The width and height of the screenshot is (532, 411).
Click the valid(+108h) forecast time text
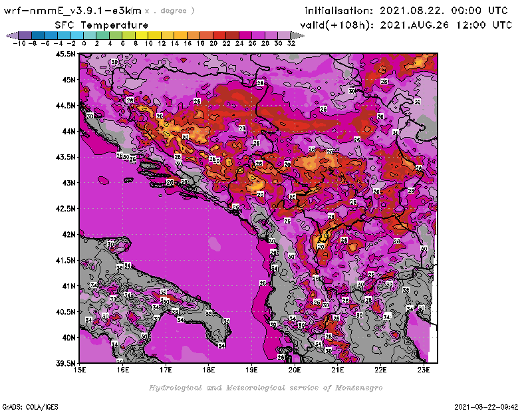[408, 25]
